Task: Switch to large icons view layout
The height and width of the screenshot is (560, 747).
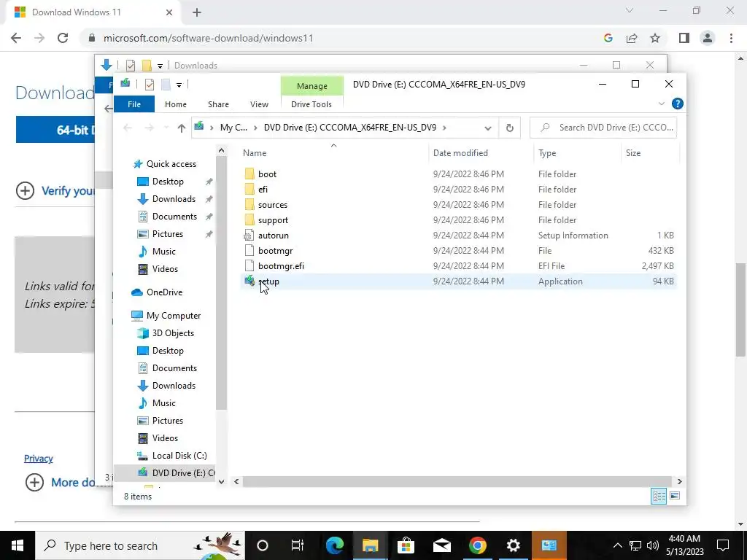Action: [x=675, y=496]
